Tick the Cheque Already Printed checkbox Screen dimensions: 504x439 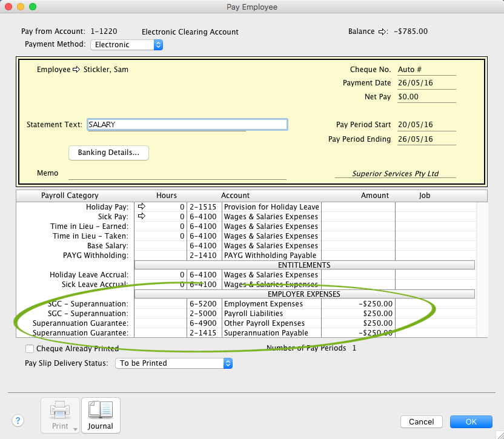tap(30, 349)
